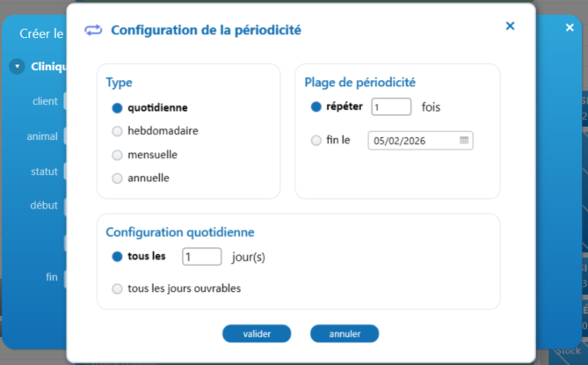Choose the annuelle periodicity option

117,178
